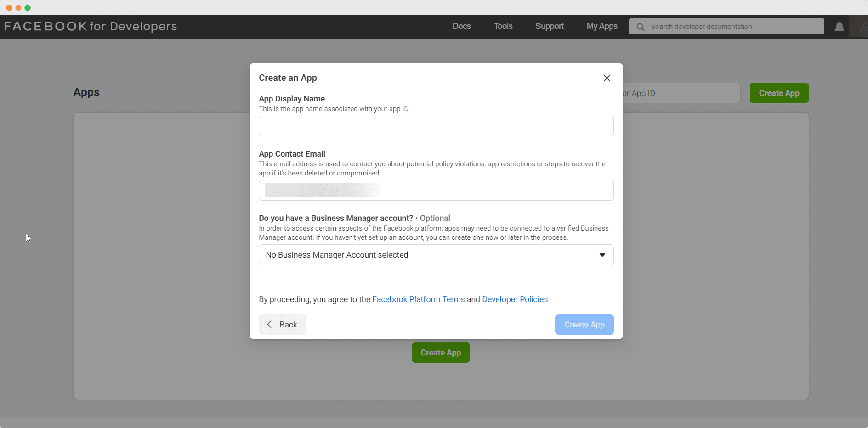This screenshot has height=428, width=868.
Task: Click the Search developer documentation field
Action: pyautogui.click(x=726, y=27)
